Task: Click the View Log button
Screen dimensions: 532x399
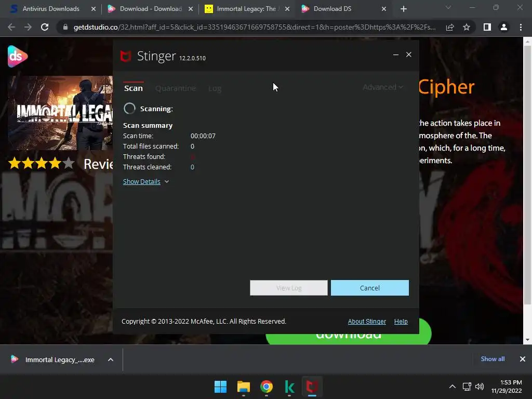Action: [x=289, y=288]
